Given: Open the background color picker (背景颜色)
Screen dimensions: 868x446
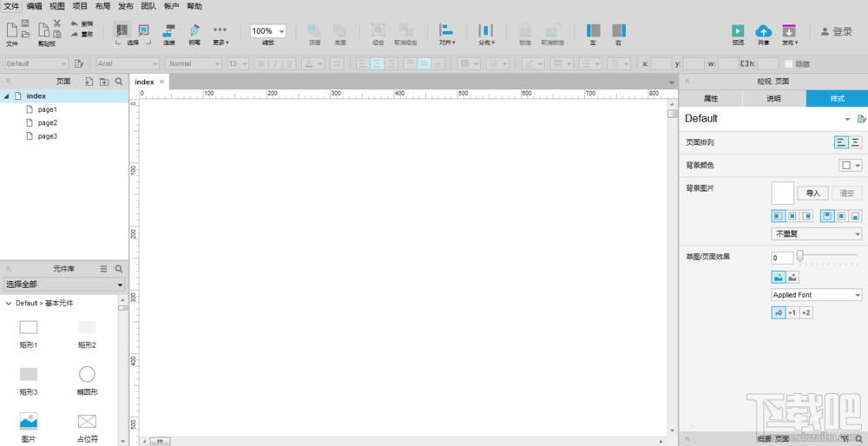Looking at the screenshot, I should pos(851,166).
